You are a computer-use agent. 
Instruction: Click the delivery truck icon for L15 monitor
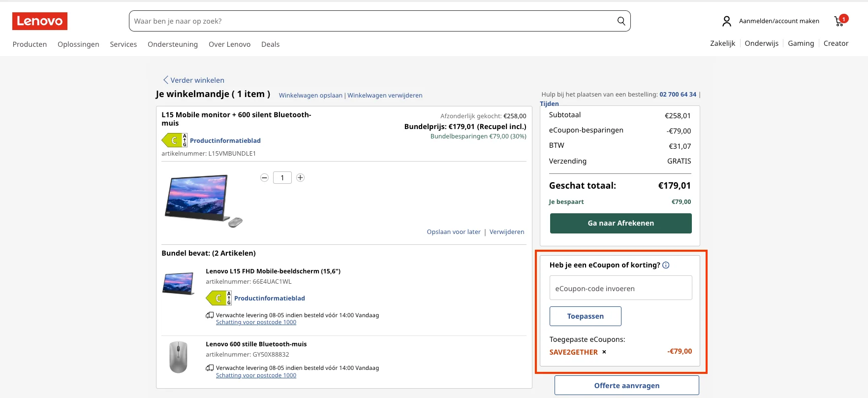tap(210, 315)
